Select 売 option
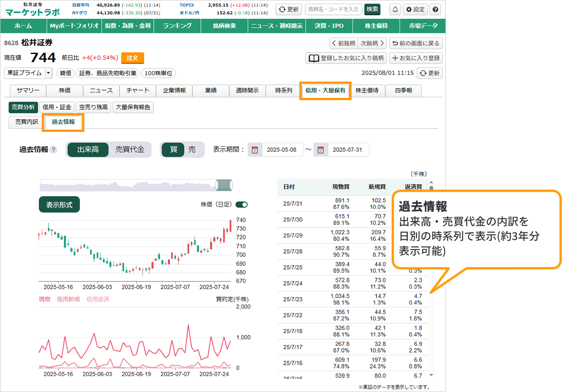Viewport: 562px width, 392px height. 192,150
